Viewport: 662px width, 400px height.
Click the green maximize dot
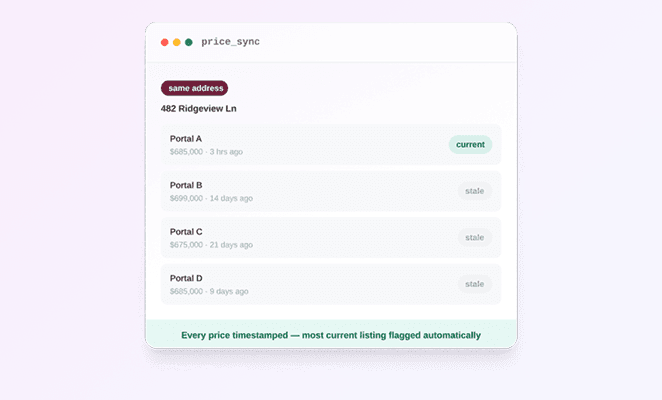pyautogui.click(x=189, y=42)
